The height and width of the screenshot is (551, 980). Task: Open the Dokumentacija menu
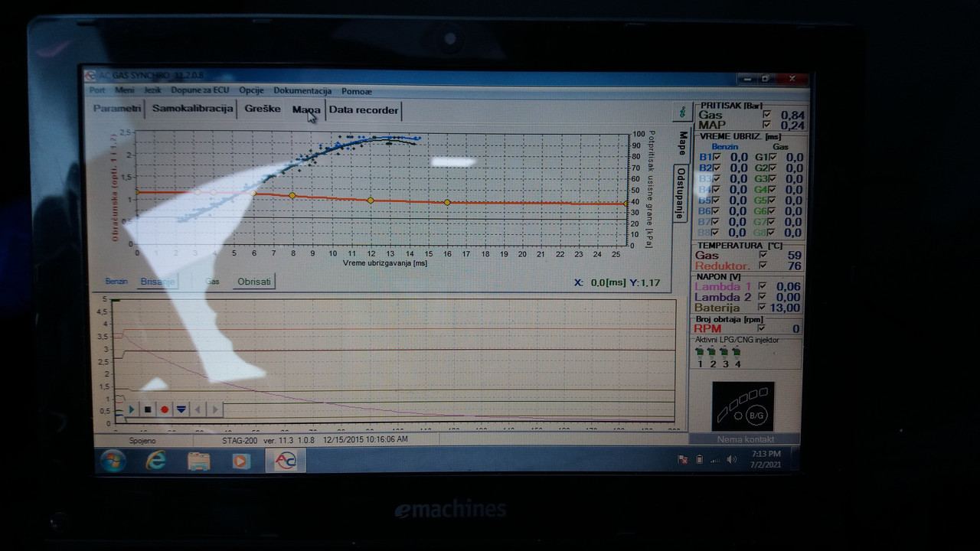[x=302, y=90]
